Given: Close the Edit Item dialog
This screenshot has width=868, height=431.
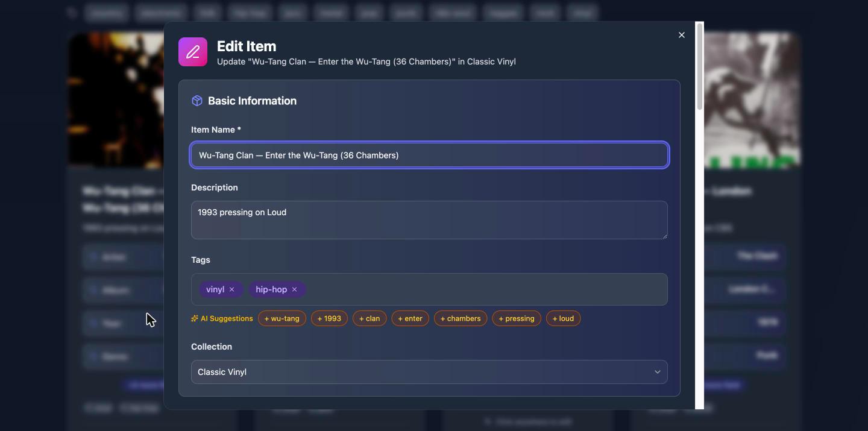Looking at the screenshot, I should pos(682,35).
